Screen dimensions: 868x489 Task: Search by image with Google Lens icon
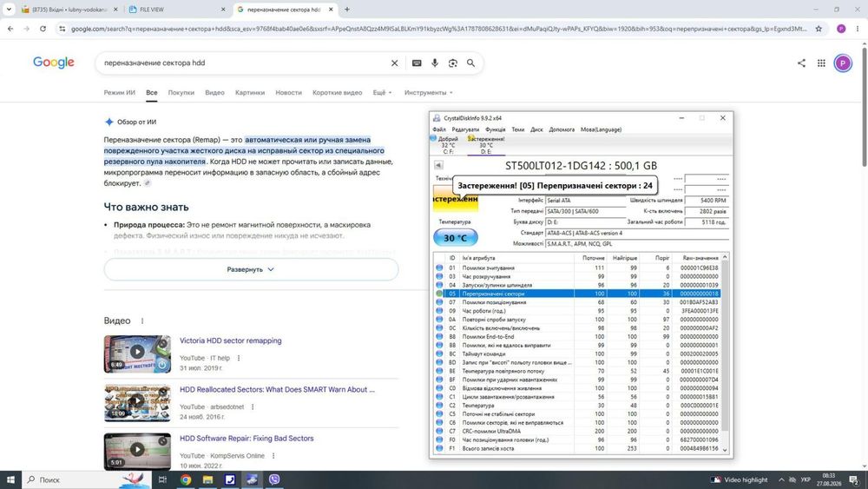[x=453, y=63]
